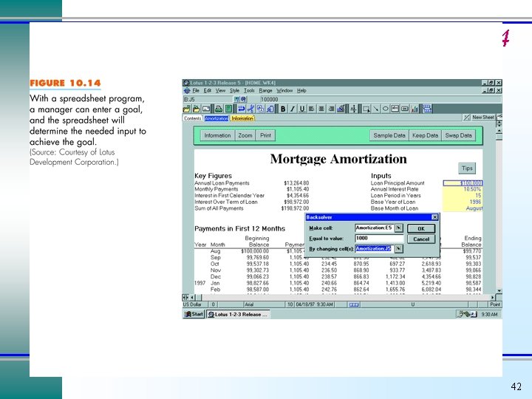Toggle Italic formatting

(292, 109)
